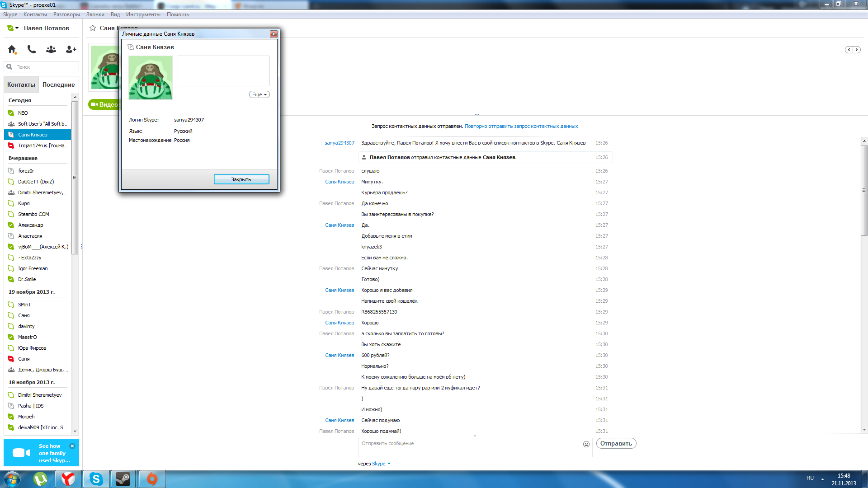This screenshot has width=868, height=488.
Task: Open the Skype Home icon
Action: pos(12,49)
